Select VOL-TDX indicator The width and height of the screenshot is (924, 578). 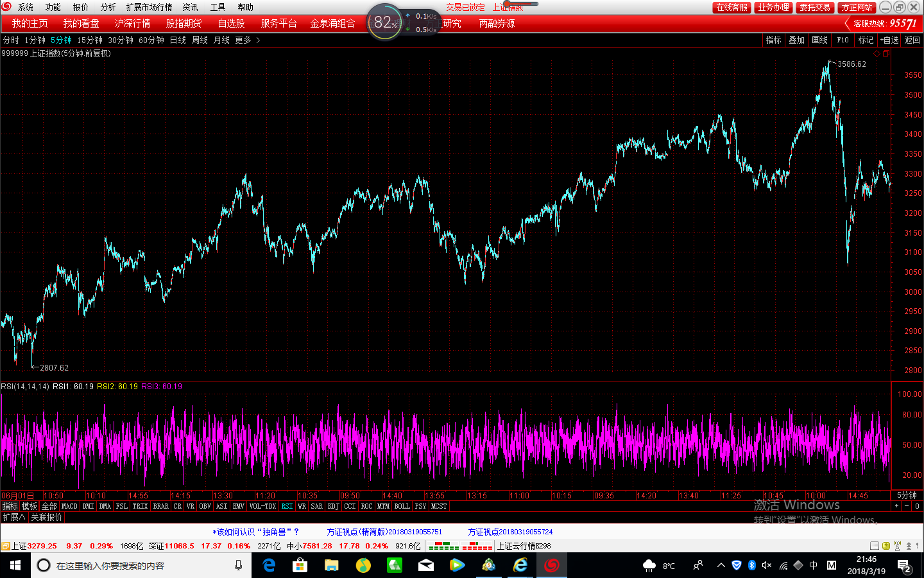click(x=262, y=506)
